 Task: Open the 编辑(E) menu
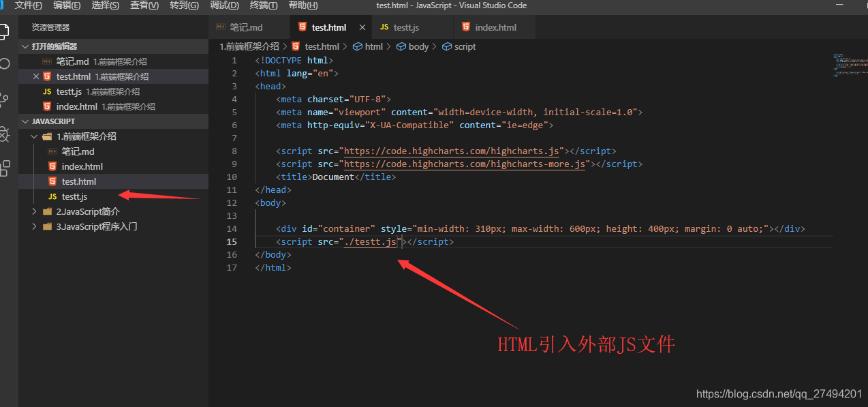pyautogui.click(x=67, y=5)
